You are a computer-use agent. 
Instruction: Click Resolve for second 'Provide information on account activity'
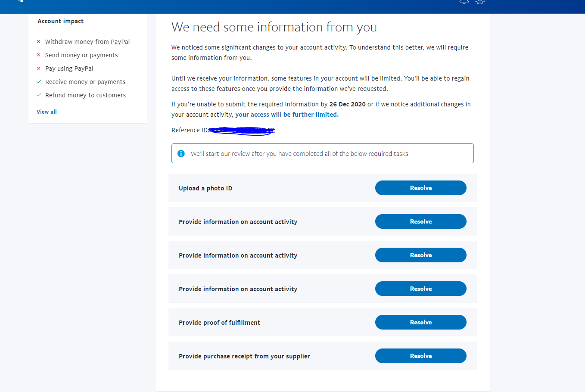click(420, 255)
